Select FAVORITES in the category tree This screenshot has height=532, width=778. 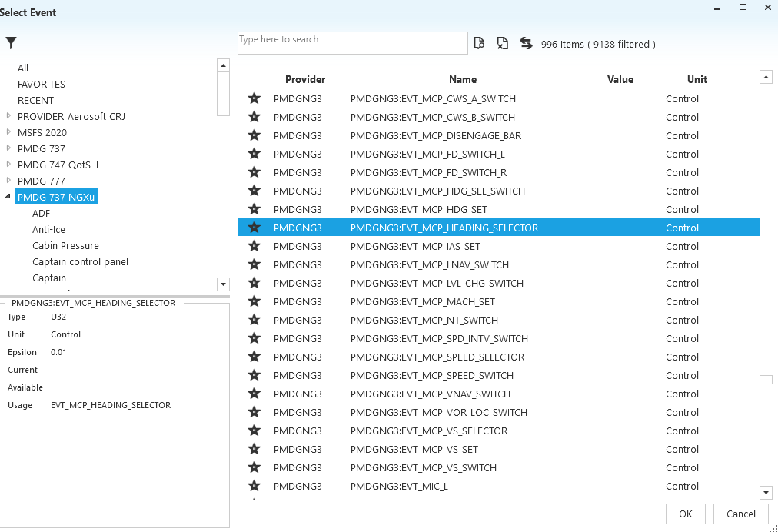pyautogui.click(x=42, y=84)
